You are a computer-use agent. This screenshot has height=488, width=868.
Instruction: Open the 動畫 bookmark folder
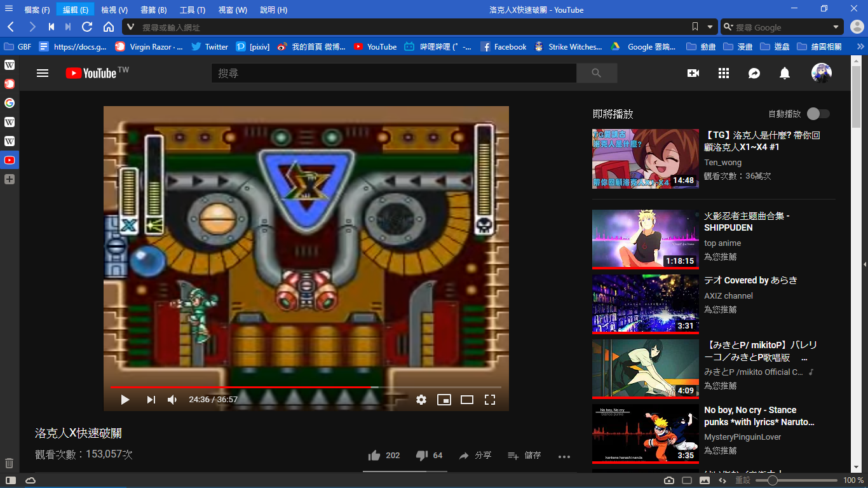(x=702, y=46)
